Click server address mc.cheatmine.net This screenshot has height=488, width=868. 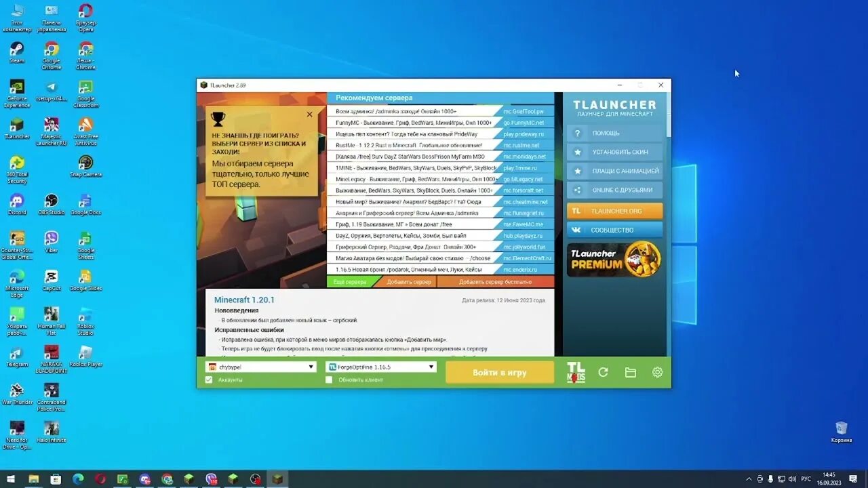click(525, 202)
